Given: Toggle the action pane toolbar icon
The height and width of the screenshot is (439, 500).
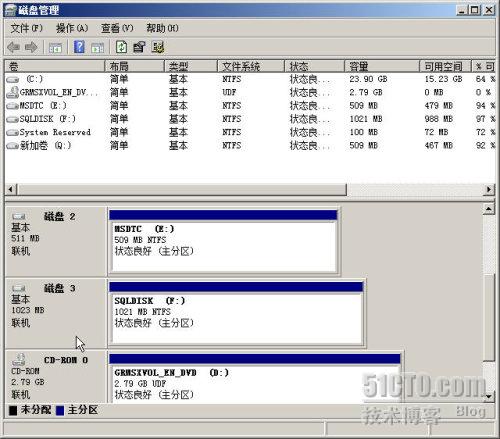Looking at the screenshot, I should [x=97, y=48].
